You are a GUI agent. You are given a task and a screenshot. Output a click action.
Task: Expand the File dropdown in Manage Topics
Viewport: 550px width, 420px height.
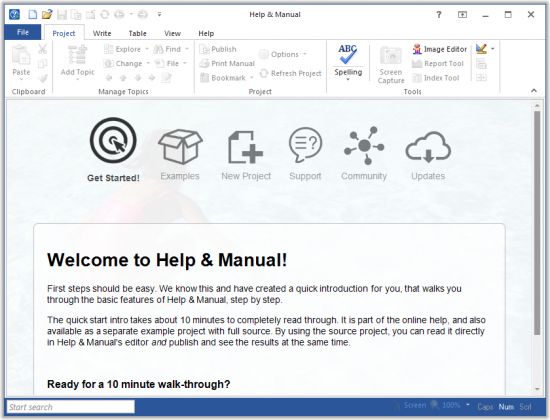185,64
